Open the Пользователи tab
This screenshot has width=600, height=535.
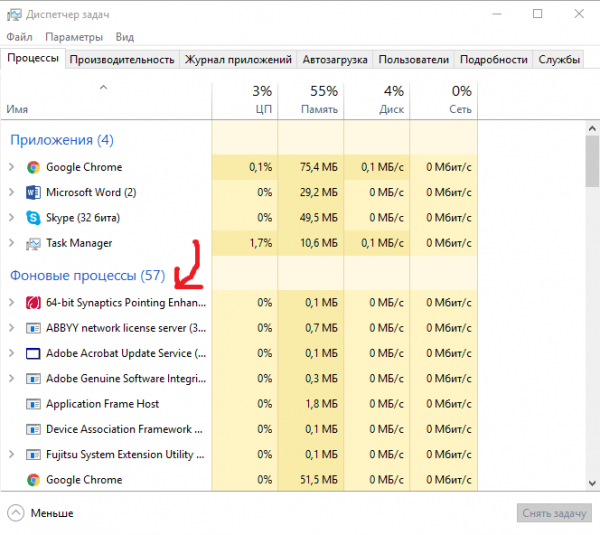[414, 60]
